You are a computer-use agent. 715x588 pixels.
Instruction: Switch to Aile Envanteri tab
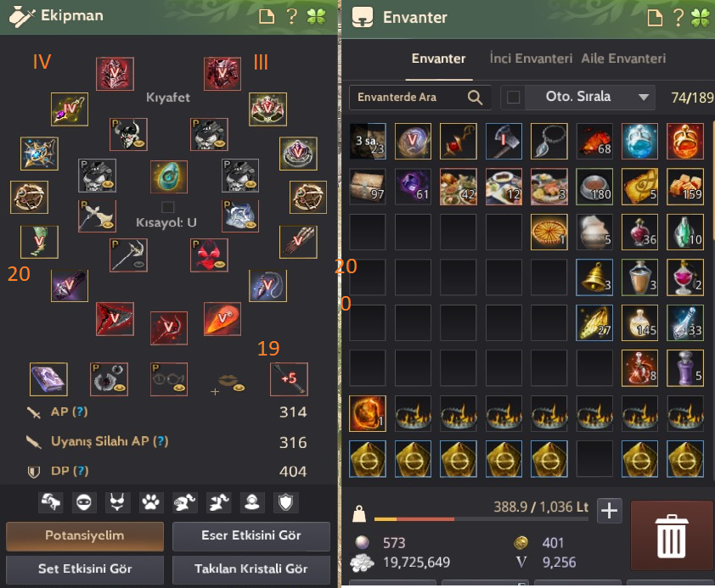tap(623, 59)
